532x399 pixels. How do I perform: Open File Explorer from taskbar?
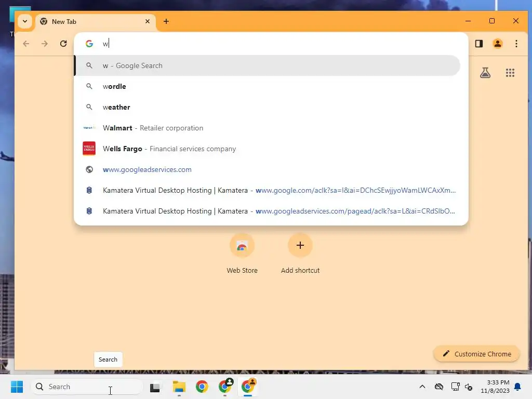coord(179,387)
